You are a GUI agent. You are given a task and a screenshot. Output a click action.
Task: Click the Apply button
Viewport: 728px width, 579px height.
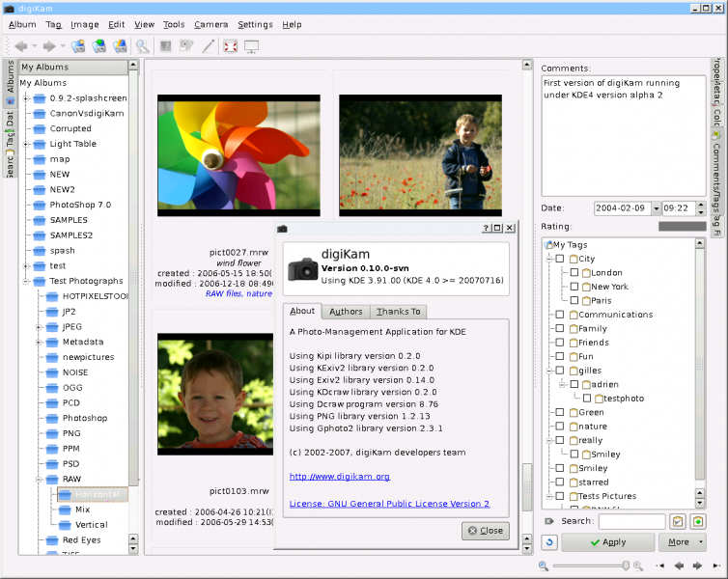(x=607, y=542)
